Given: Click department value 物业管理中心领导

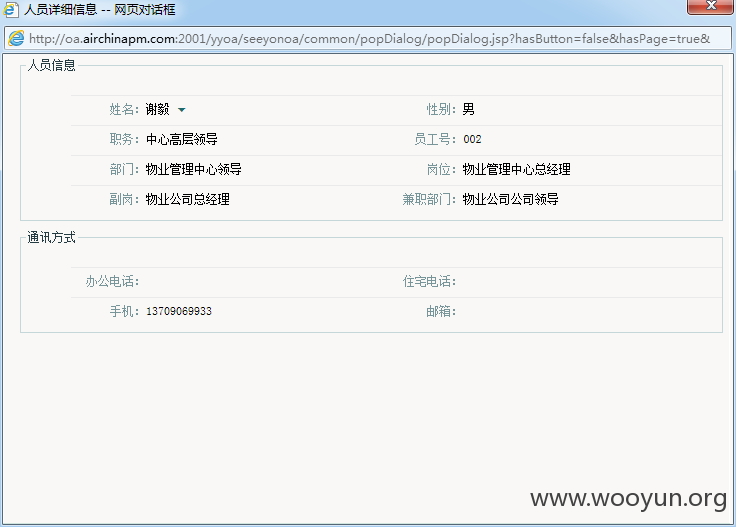Looking at the screenshot, I should tap(193, 169).
